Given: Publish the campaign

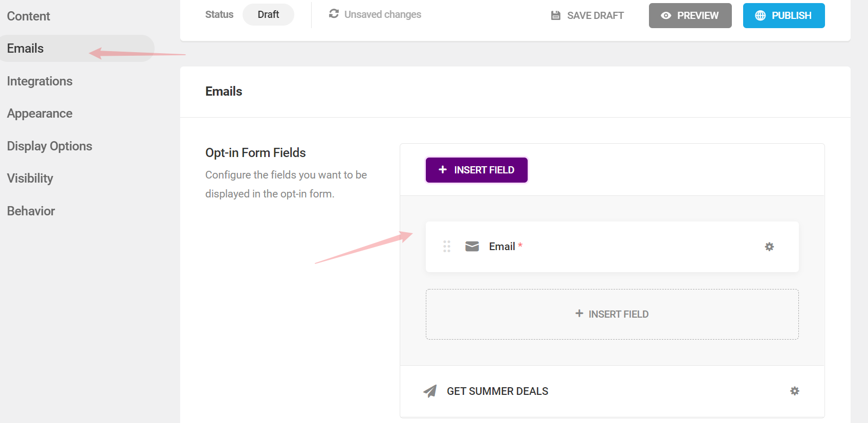Looking at the screenshot, I should [784, 15].
